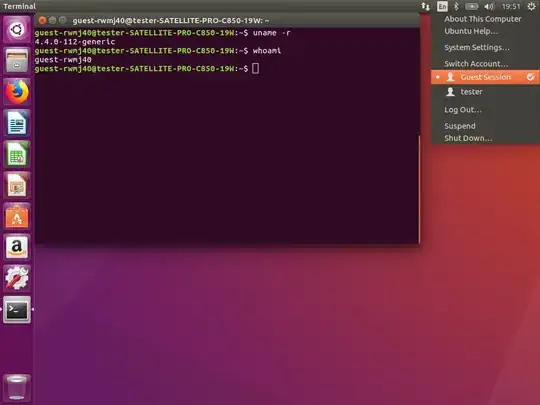Open LibreOffice Writer from launcher
This screenshot has width=540, height=405.
[x=17, y=123]
